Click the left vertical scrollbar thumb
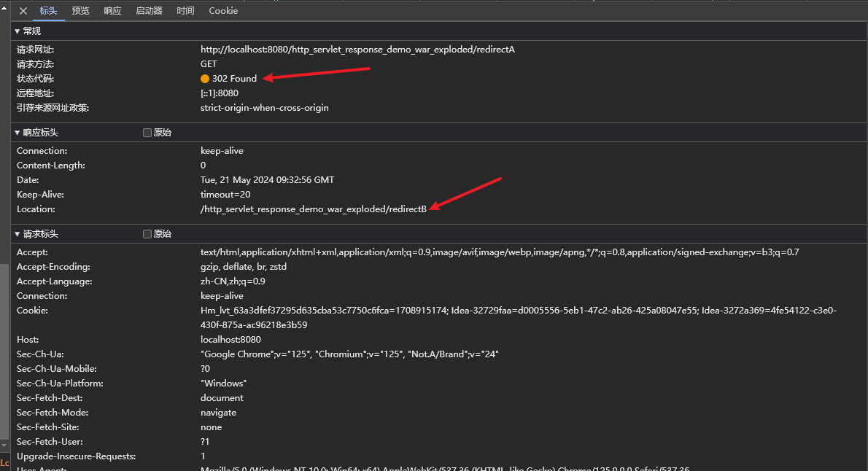 (4, 350)
